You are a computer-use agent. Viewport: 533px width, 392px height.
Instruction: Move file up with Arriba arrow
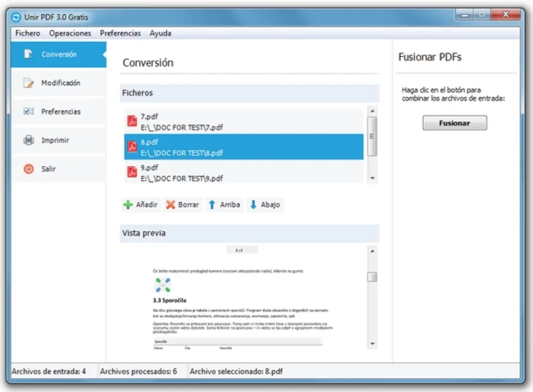(212, 205)
